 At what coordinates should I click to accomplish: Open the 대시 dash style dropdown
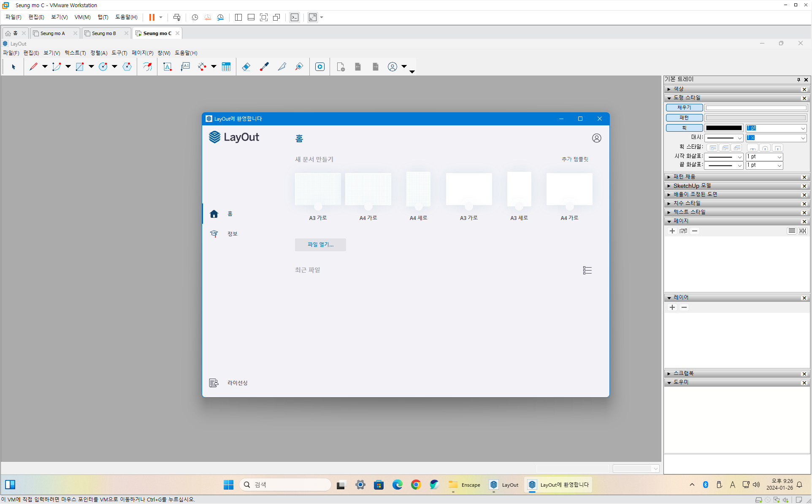pyautogui.click(x=724, y=138)
